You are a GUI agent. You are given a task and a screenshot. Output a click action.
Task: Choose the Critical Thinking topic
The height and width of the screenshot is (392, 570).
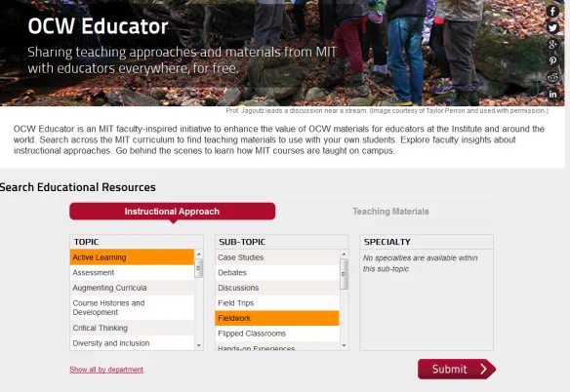point(132,328)
